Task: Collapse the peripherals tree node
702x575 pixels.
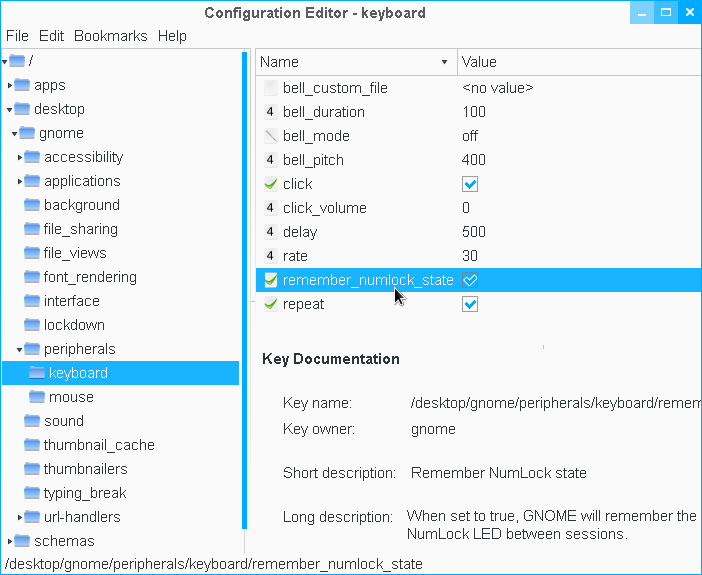Action: coord(20,350)
